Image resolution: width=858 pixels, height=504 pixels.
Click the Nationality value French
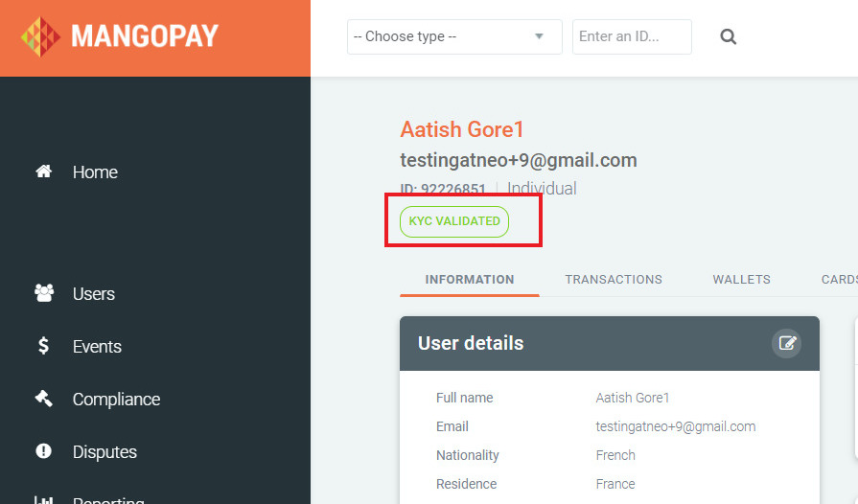[615, 455]
